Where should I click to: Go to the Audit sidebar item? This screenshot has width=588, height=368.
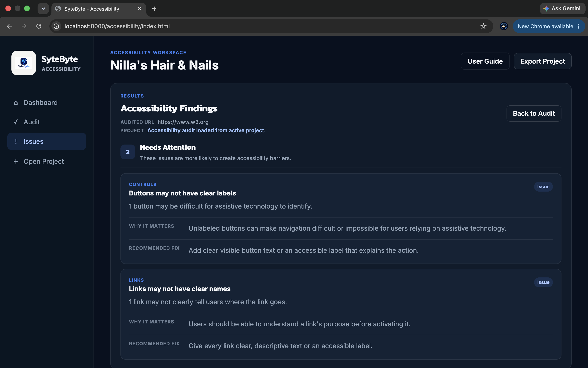click(47, 122)
